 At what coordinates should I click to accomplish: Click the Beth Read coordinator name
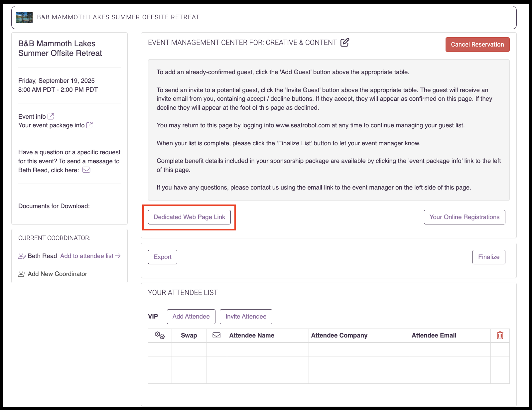tap(42, 256)
